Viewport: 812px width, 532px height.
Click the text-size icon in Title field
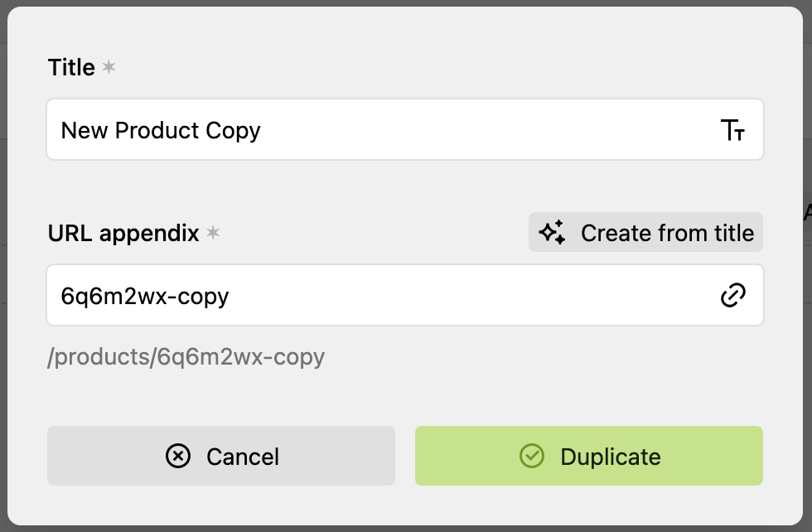tap(732, 130)
